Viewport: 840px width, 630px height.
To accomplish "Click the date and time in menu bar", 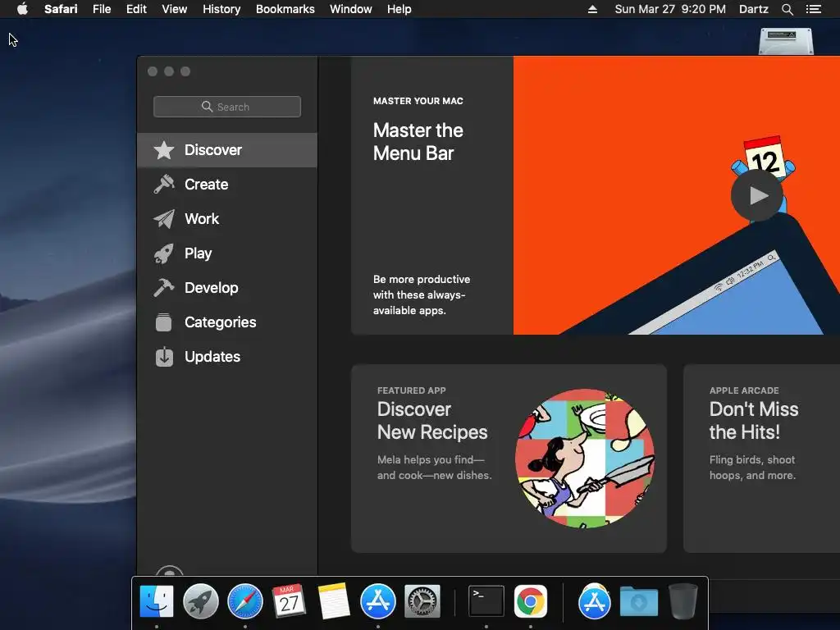I will point(670,9).
